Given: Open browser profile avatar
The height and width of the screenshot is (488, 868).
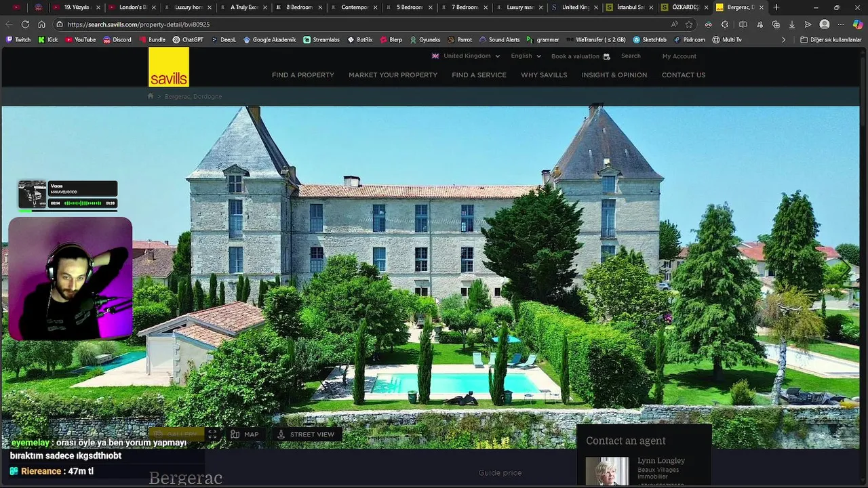Looking at the screenshot, I should point(825,24).
